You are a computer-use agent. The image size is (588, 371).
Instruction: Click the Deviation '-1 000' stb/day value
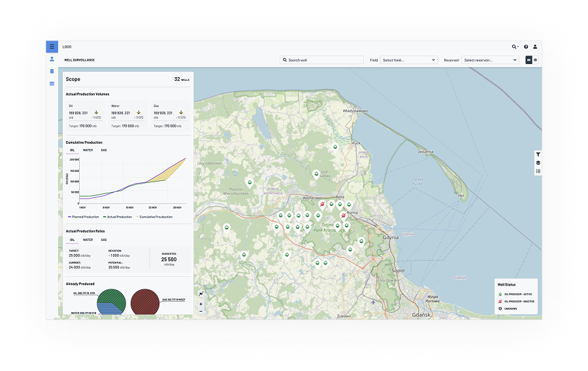pos(119,255)
